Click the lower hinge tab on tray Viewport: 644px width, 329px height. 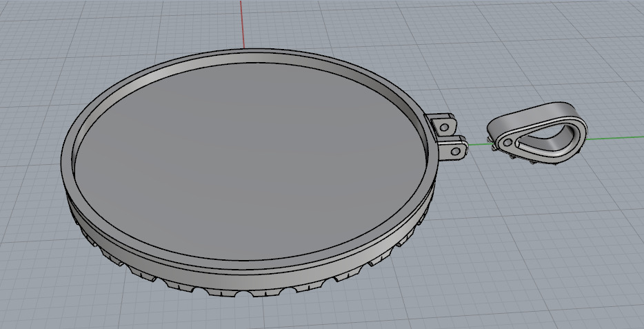point(453,150)
